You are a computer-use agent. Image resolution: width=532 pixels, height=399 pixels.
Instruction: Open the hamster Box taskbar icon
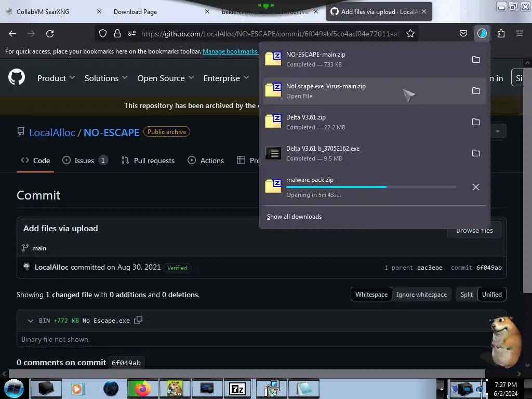point(175,389)
